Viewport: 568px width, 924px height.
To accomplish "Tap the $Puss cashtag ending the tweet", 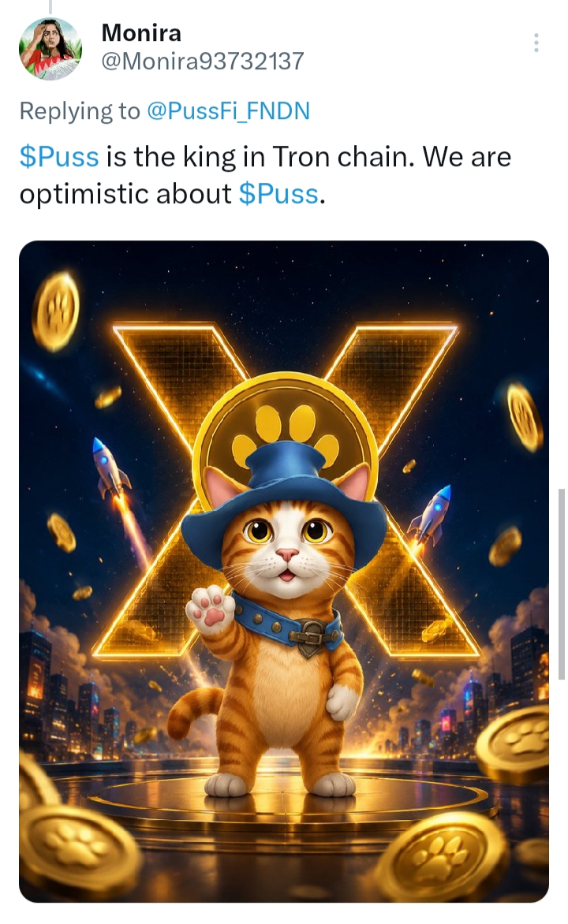I will click(x=278, y=194).
